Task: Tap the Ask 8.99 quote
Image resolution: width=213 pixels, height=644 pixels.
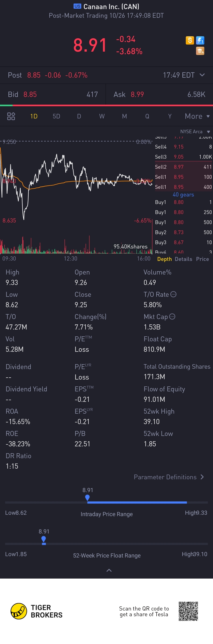Action: click(159, 94)
